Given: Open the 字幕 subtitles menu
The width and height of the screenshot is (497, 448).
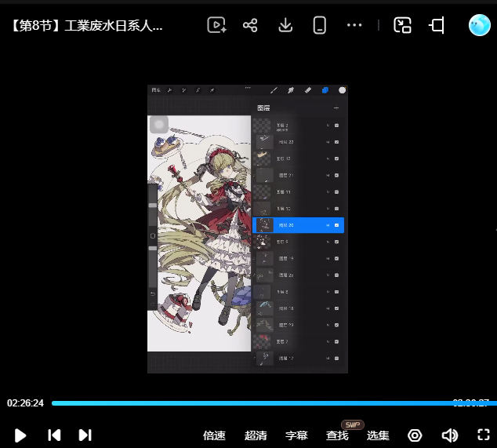Looking at the screenshot, I should [296, 435].
